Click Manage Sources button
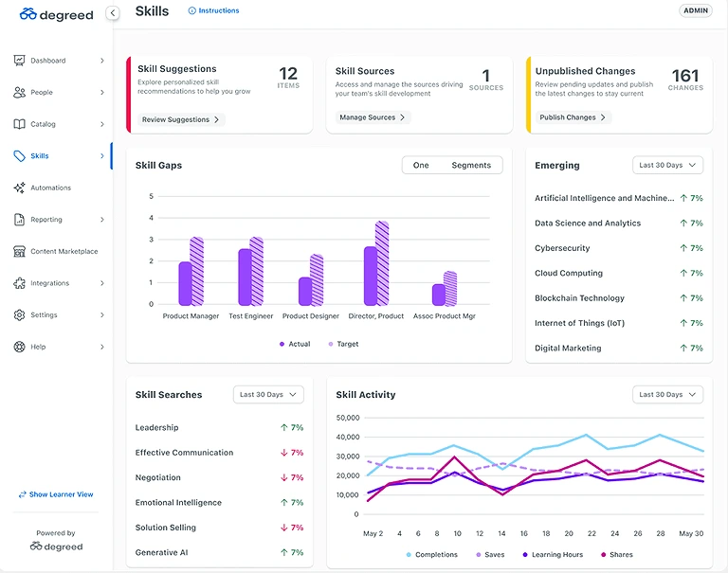728x573 pixels. (373, 117)
